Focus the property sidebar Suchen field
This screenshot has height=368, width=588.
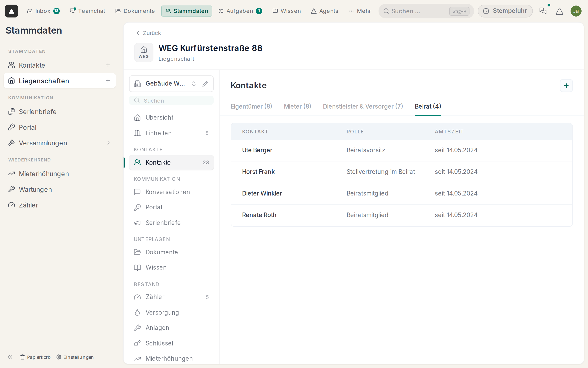(x=171, y=100)
